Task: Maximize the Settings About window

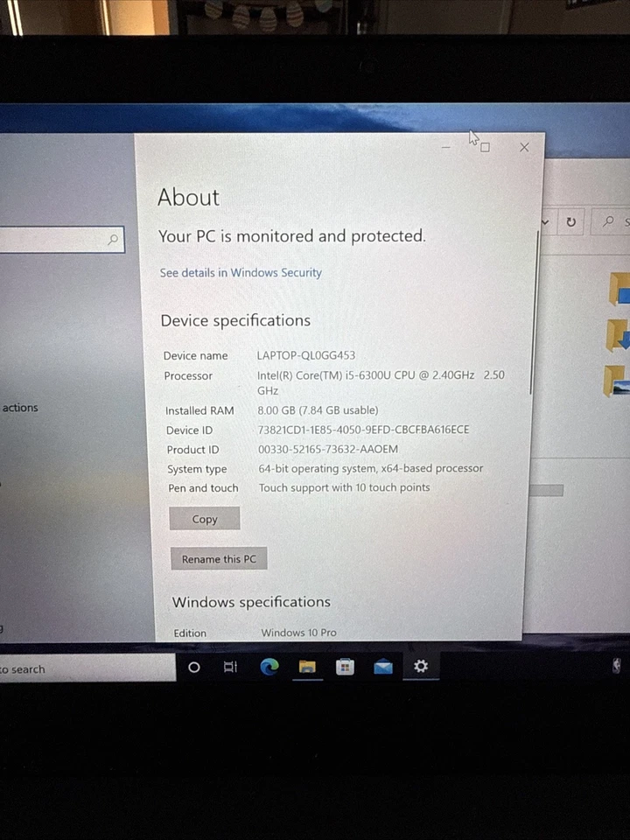Action: [x=485, y=147]
